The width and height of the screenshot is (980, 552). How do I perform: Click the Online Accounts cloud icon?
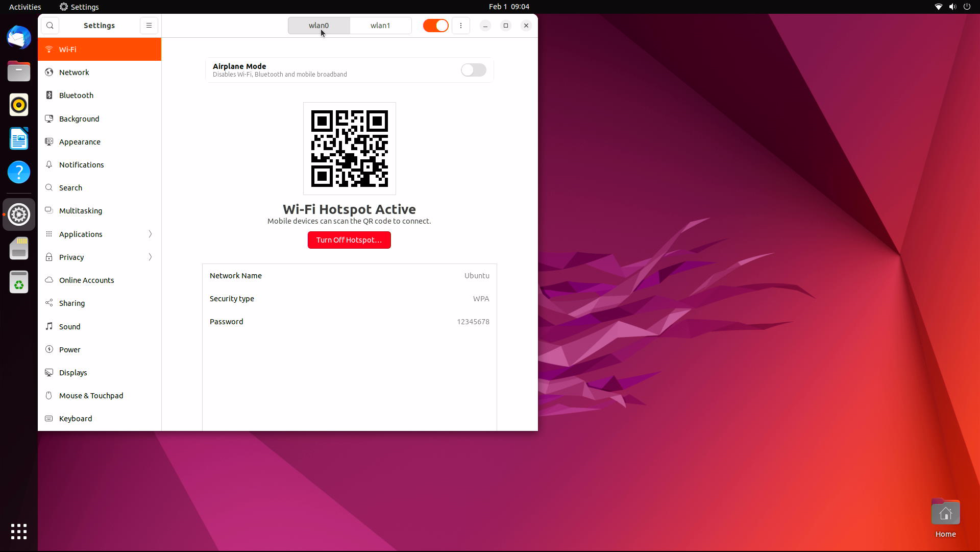[x=49, y=280]
